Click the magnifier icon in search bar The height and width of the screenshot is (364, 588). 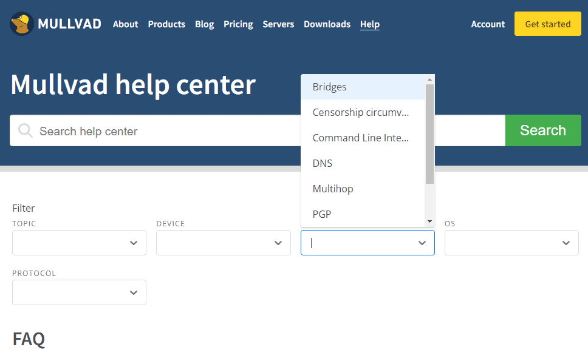[x=26, y=130]
